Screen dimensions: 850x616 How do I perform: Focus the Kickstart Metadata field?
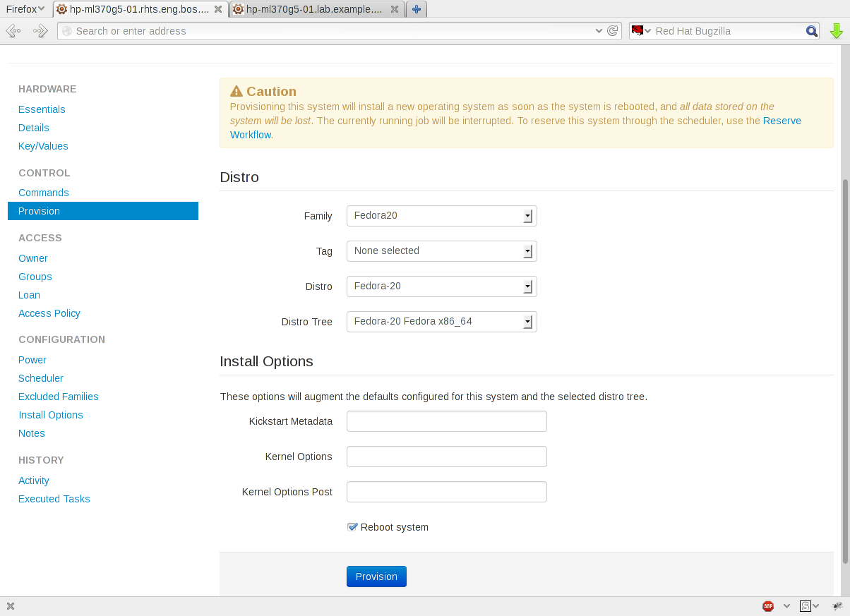coord(447,421)
